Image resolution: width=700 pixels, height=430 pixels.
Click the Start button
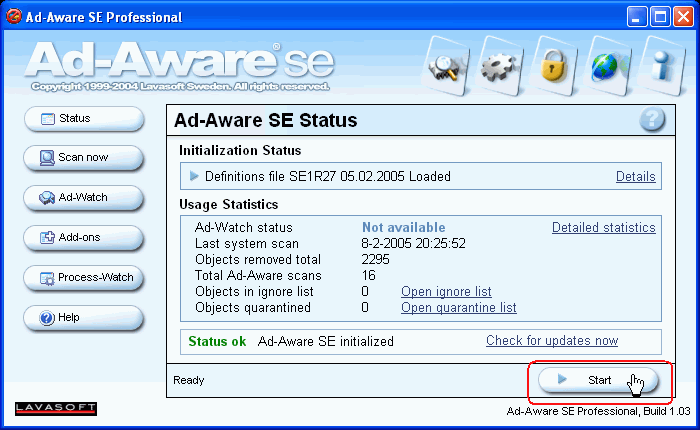(598, 380)
